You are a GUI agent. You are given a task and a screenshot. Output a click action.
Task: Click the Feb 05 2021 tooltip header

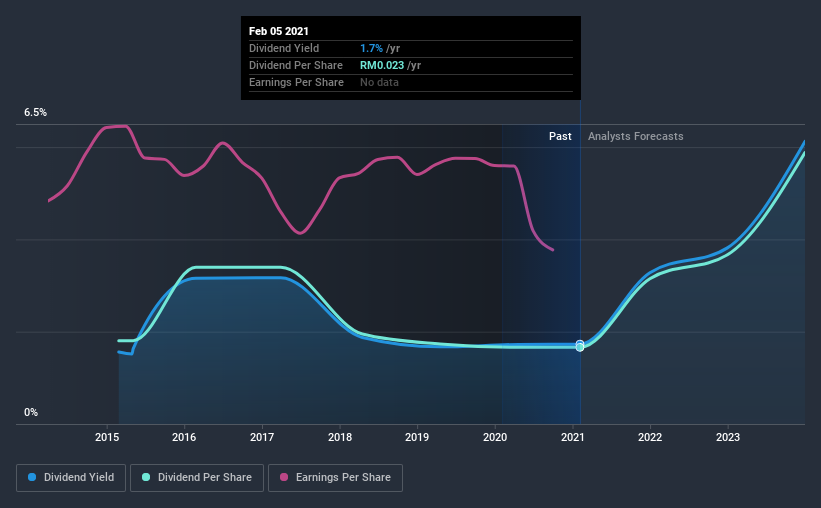(x=279, y=31)
